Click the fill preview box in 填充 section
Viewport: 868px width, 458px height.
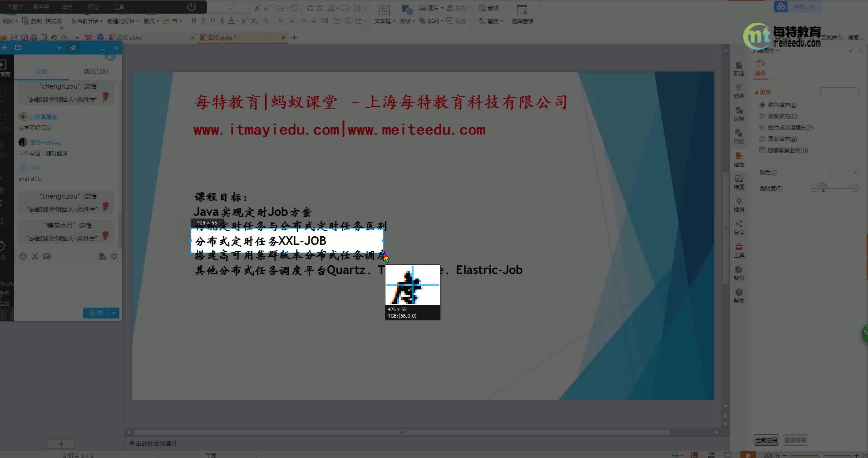click(x=839, y=92)
